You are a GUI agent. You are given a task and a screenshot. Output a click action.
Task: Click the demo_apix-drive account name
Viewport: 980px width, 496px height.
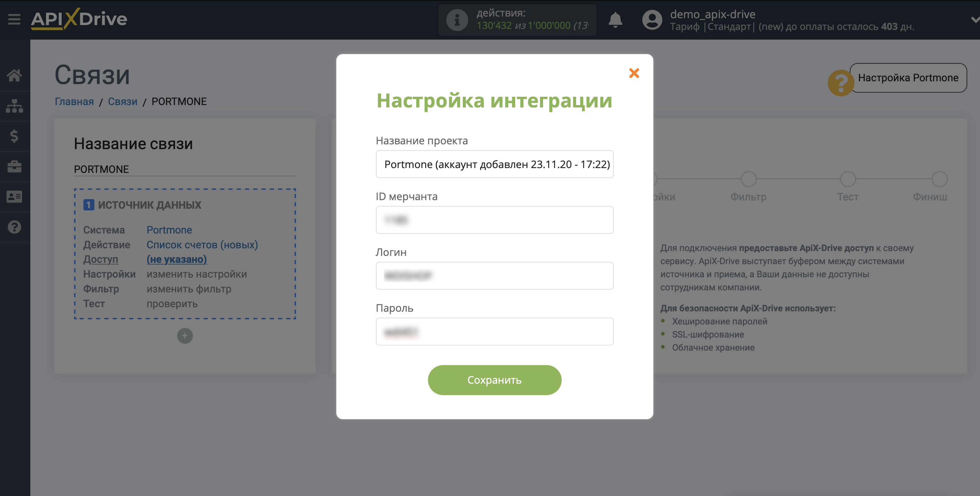713,14
